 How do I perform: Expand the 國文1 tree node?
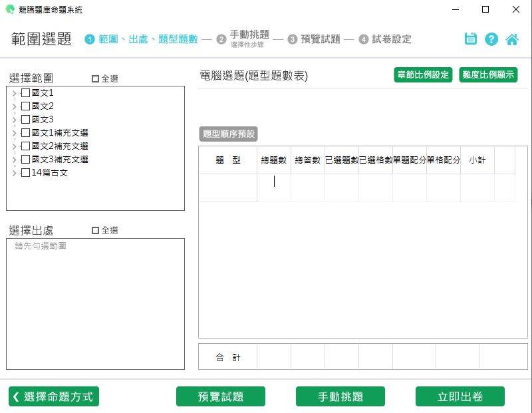(14, 93)
